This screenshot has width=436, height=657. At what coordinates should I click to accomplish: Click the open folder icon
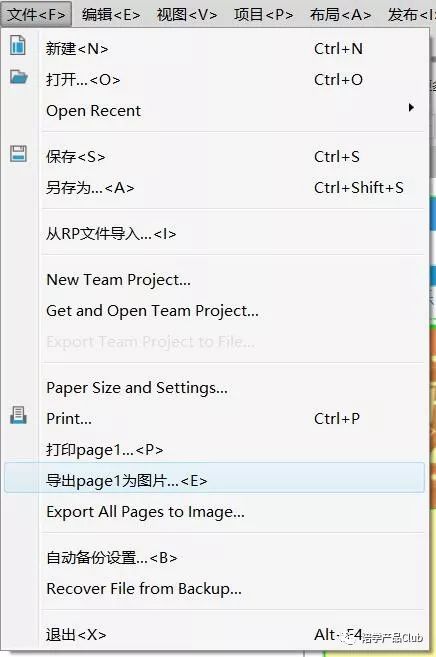click(x=19, y=77)
